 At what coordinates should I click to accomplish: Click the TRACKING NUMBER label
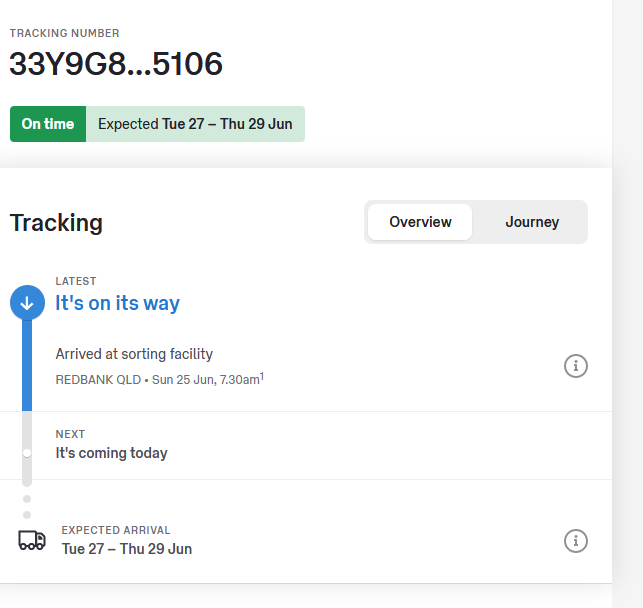[64, 33]
